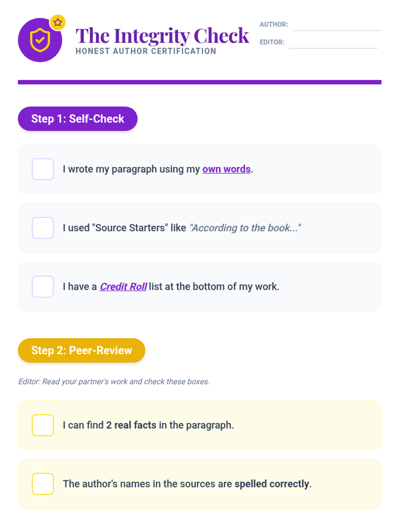Tick the names spelled correctly checkbox
Screen dimensions: 399x532
coord(43,484)
